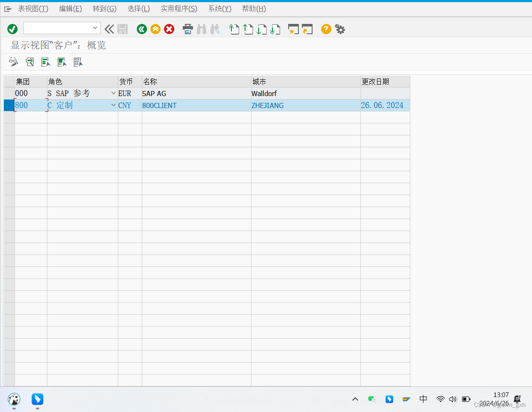Image resolution: width=532 pixels, height=412 pixels.
Task: Click the Print icon in the toolbar
Action: point(188,29)
